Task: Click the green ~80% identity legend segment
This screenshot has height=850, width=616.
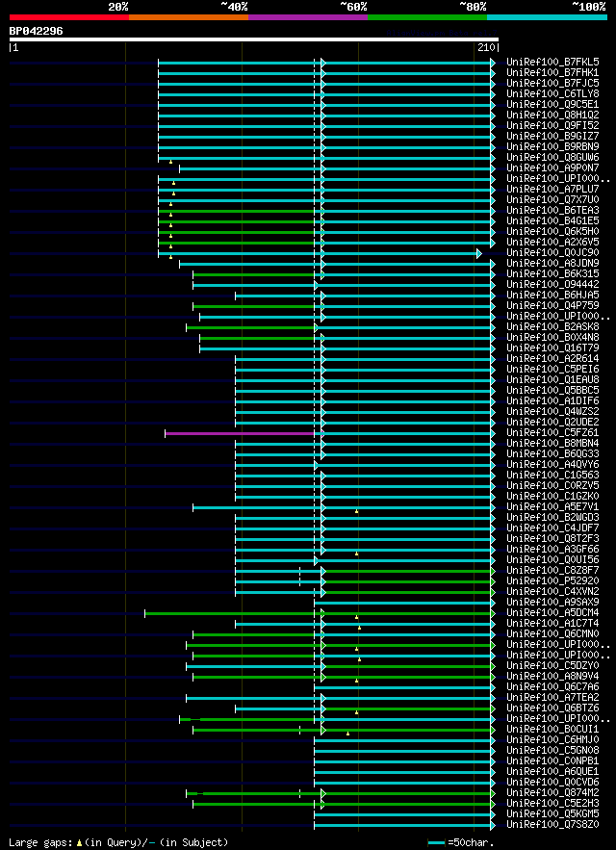Action: coord(427,17)
